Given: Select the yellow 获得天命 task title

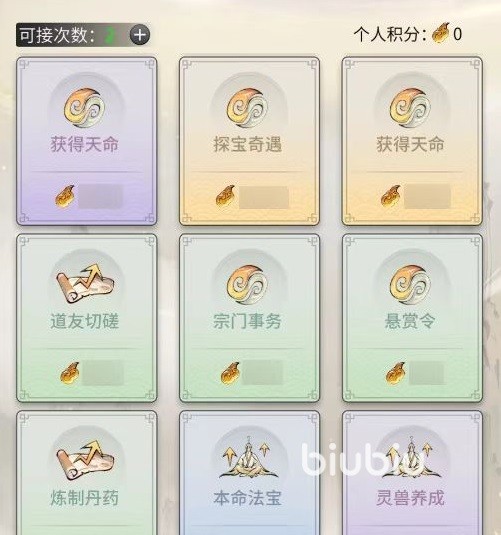Looking at the screenshot, I should (411, 144).
